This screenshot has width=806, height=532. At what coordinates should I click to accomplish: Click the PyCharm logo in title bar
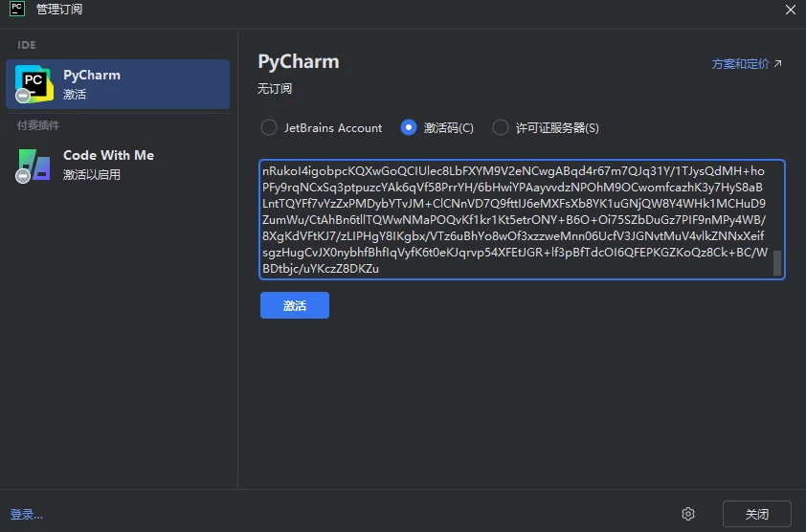pyautogui.click(x=17, y=9)
